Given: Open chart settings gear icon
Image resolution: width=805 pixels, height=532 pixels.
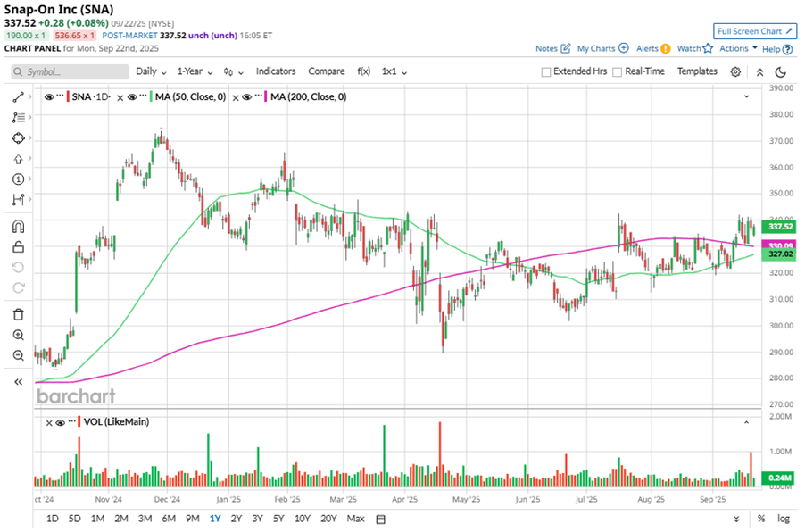Looking at the screenshot, I should [735, 72].
